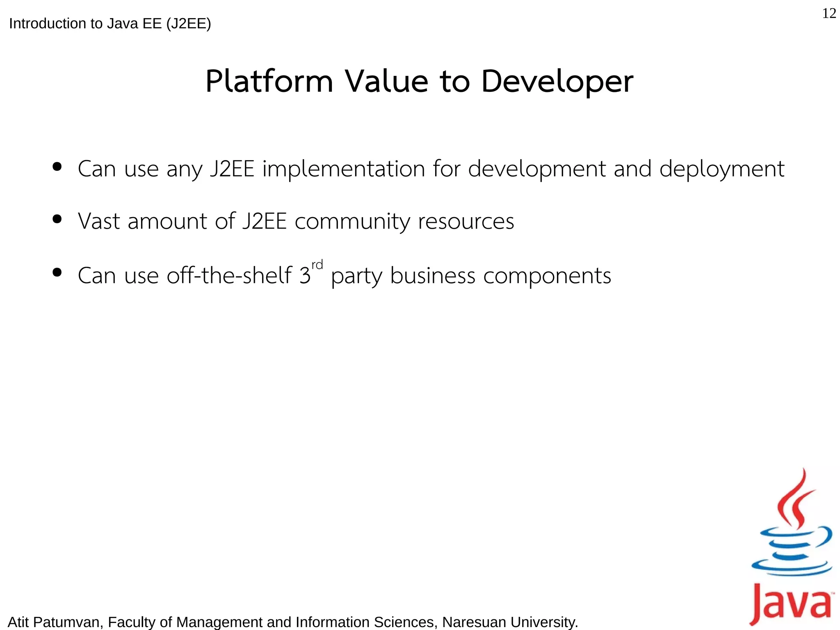Click 'Naresuan University' in the footer

tap(510, 622)
